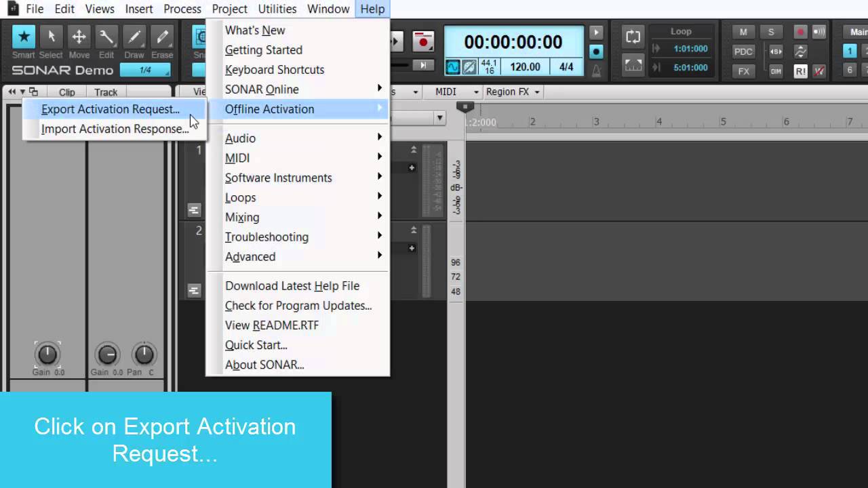Viewport: 868px width, 488px height.
Task: Open What's New from Help menu
Action: pyautogui.click(x=298, y=30)
